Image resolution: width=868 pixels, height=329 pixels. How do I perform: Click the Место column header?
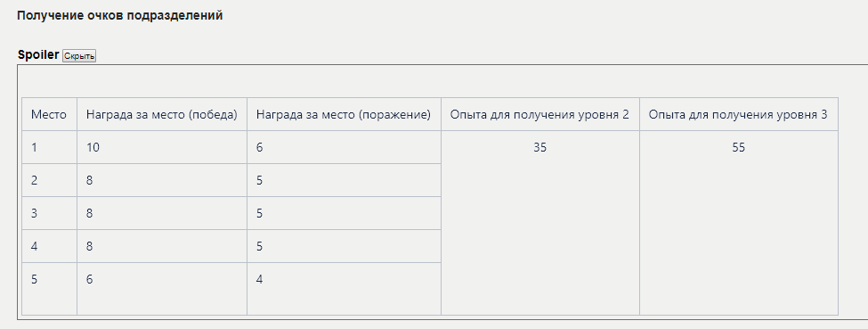click(49, 114)
